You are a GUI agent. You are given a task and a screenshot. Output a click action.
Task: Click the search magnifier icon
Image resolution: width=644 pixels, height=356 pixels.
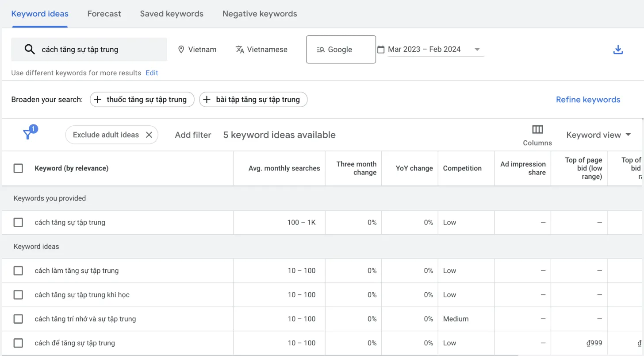pos(30,49)
